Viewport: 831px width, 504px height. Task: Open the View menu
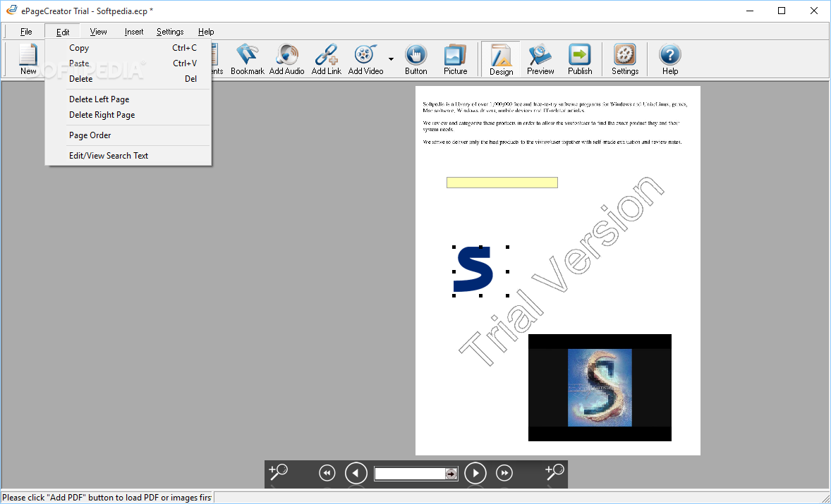point(98,32)
